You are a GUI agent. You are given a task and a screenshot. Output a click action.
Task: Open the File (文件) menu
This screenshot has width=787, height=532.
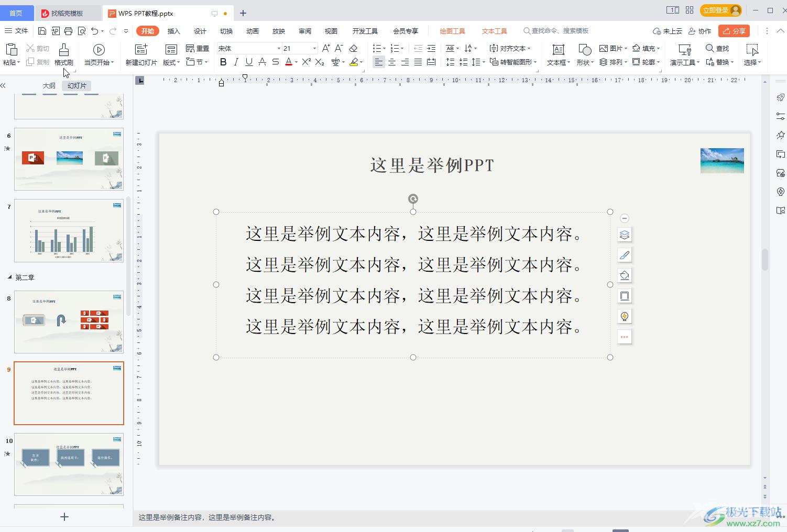click(x=16, y=31)
